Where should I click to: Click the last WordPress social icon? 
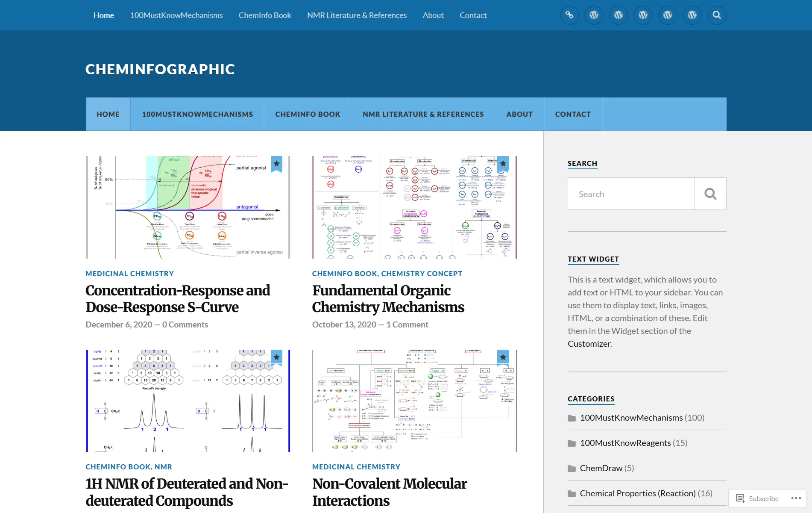(692, 15)
